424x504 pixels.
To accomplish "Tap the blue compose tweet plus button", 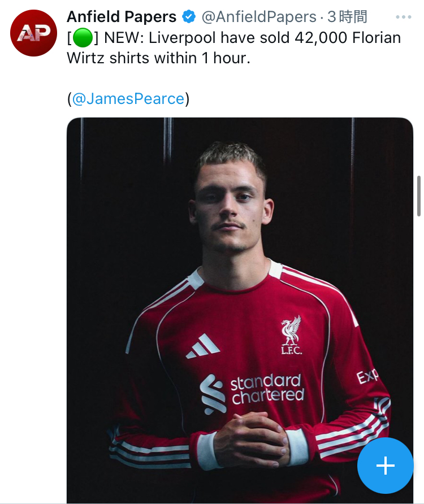I will (385, 466).
